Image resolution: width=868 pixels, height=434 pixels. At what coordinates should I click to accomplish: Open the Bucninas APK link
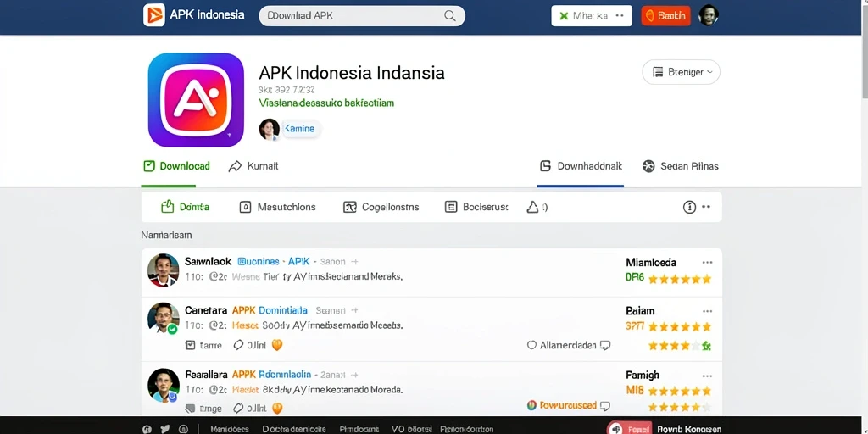(x=274, y=261)
